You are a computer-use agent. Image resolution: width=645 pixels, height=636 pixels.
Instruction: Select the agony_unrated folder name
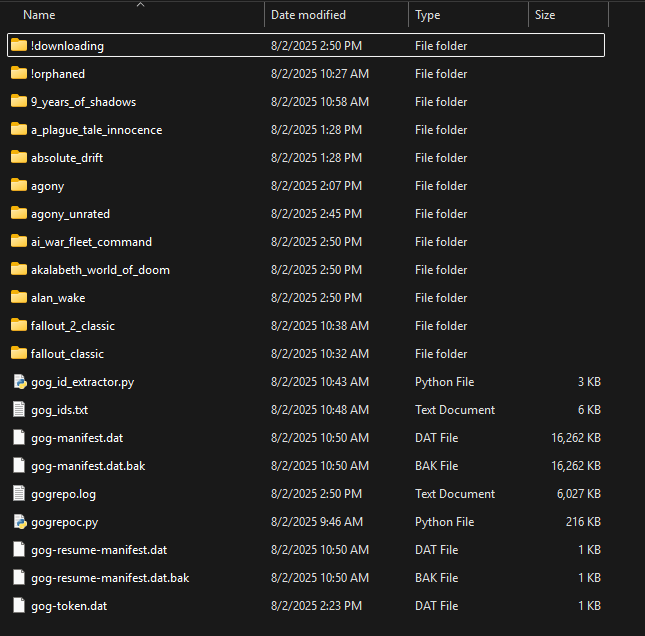click(70, 214)
